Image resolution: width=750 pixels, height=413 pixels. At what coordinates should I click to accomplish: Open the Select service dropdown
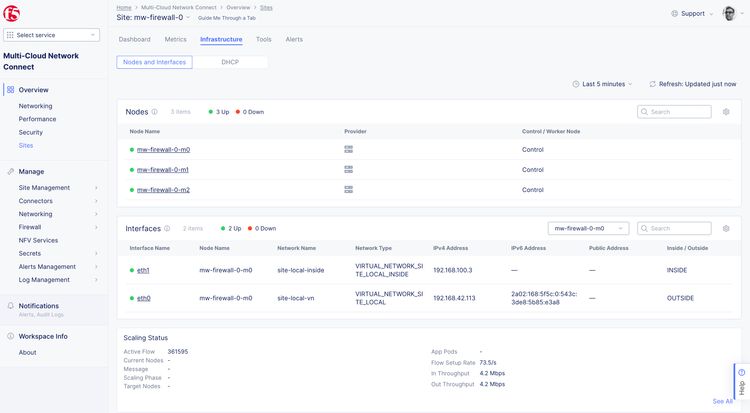click(51, 35)
